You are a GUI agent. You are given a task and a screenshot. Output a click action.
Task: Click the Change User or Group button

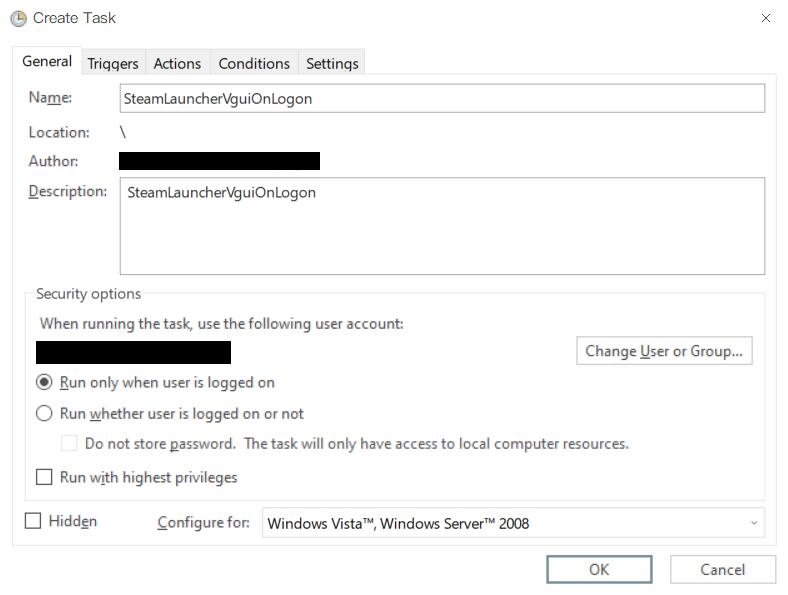click(664, 351)
